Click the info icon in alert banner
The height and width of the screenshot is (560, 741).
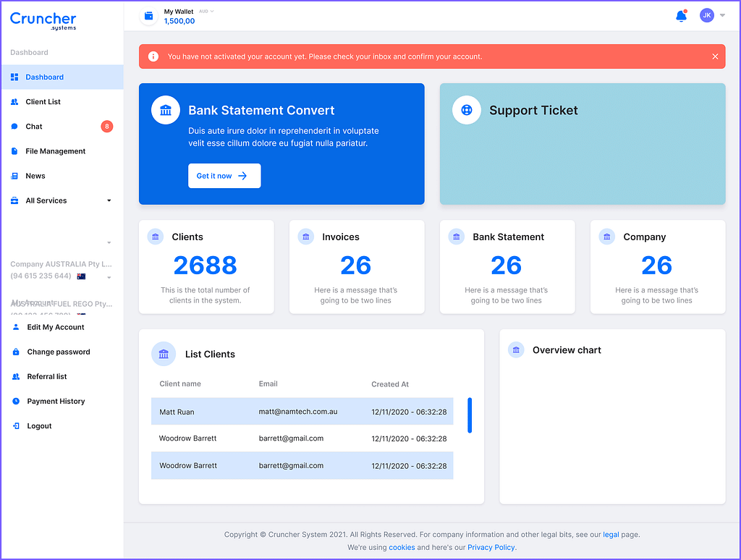coord(153,56)
